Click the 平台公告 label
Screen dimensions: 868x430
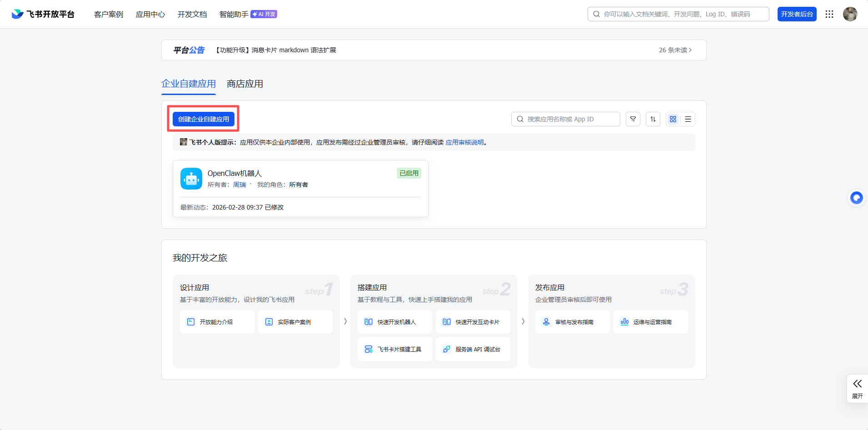coord(189,50)
